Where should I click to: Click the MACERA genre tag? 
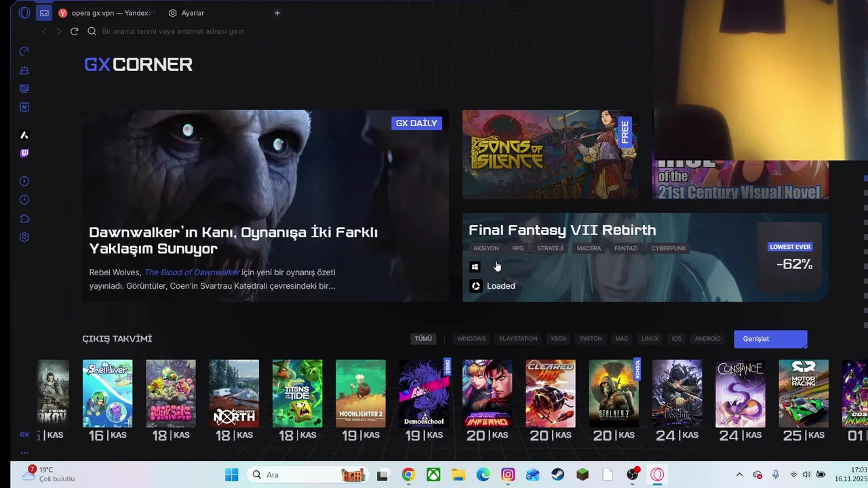589,248
